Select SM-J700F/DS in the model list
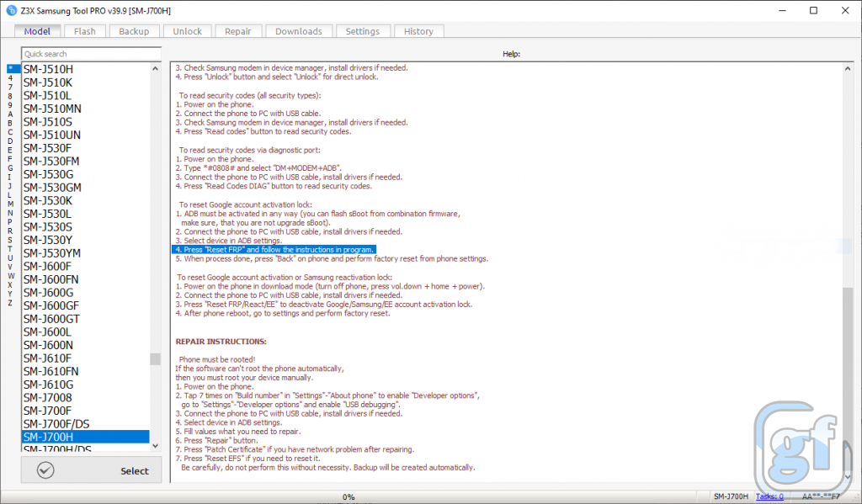Image resolution: width=862 pixels, height=504 pixels. 85,424
